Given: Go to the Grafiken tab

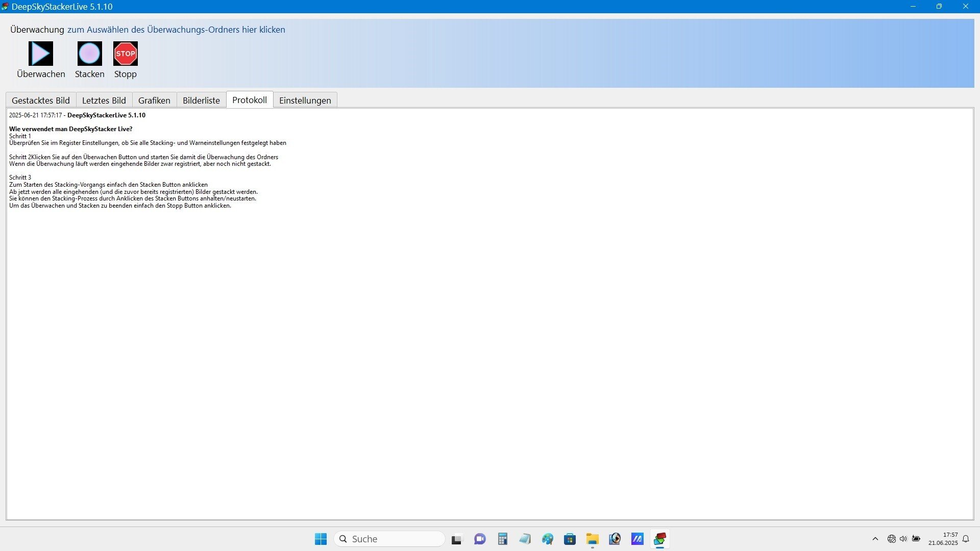Looking at the screenshot, I should pyautogui.click(x=154, y=101).
